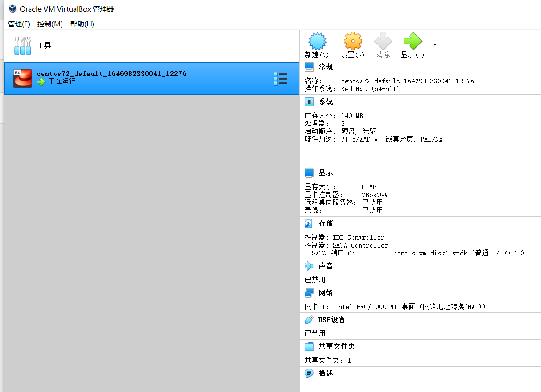The width and height of the screenshot is (541, 392).
Task: Click the USB设备 section icon
Action: 308,319
